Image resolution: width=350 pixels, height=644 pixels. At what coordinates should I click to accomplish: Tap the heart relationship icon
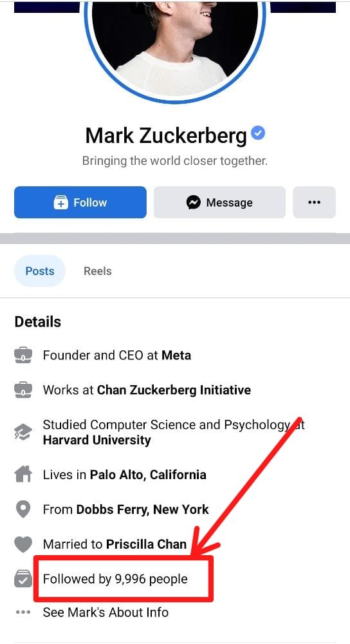[23, 545]
